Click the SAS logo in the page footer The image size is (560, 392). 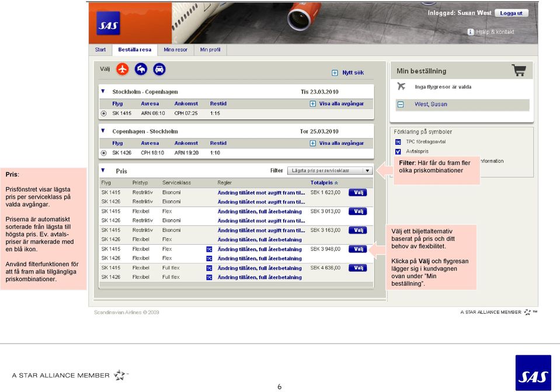(533, 373)
